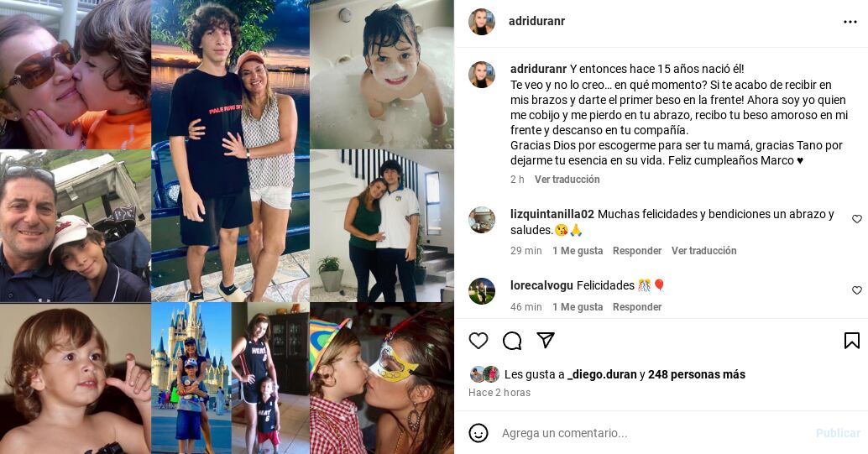Share the post via paper plane icon
This screenshot has width=868, height=454.
(x=546, y=341)
